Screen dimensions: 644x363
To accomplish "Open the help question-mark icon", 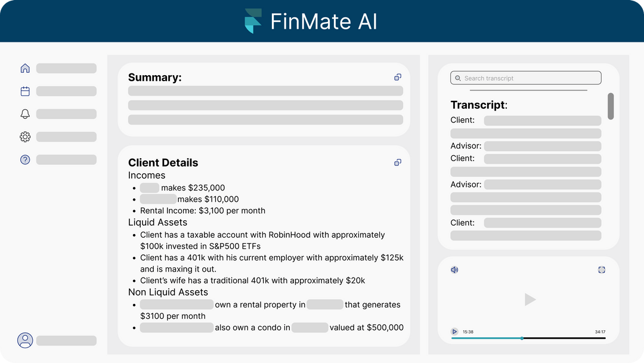I will tap(25, 159).
